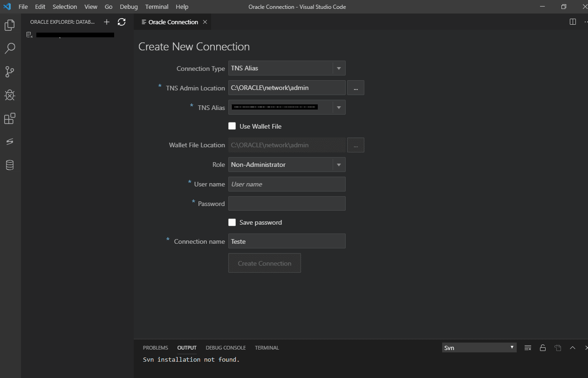The width and height of the screenshot is (588, 378).
Task: Browse for TNS Admin Location with the ellipsis button
Action: [356, 88]
